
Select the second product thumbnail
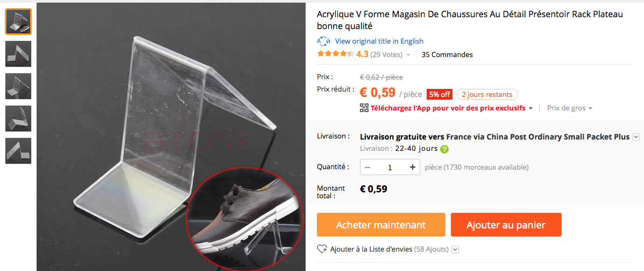click(x=18, y=54)
